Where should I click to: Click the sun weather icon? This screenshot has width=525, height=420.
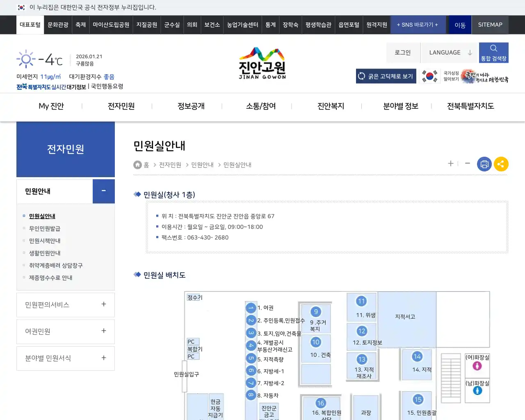pyautogui.click(x=25, y=58)
